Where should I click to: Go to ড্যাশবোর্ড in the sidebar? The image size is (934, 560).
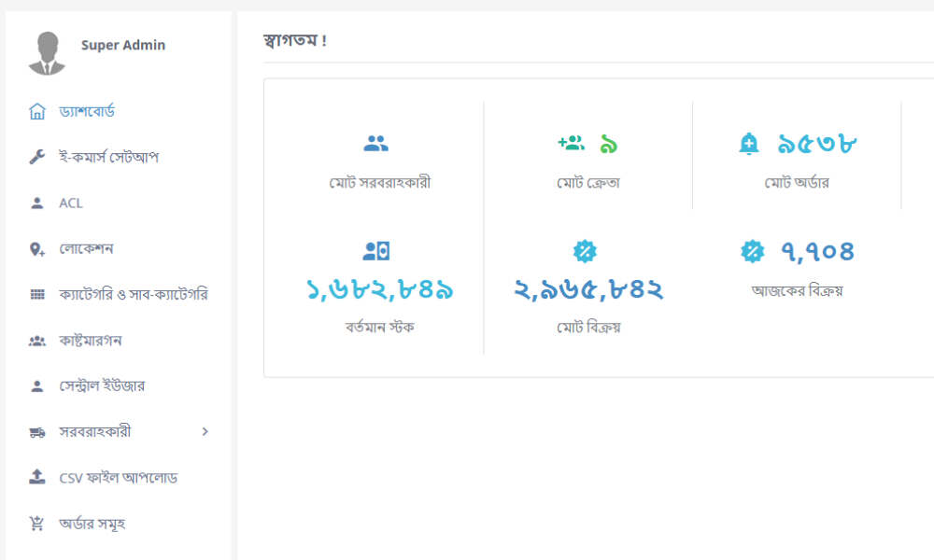tap(87, 112)
